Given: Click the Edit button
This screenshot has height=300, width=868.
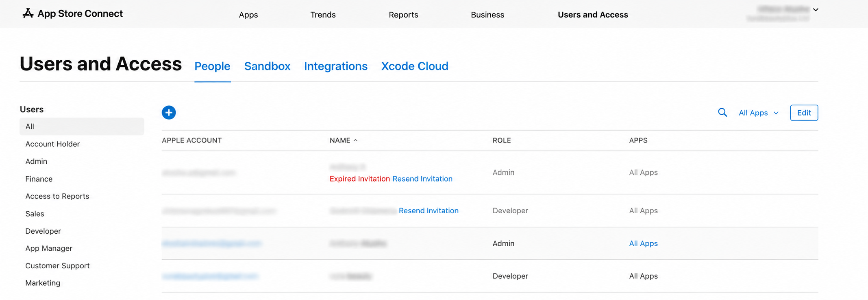Looking at the screenshot, I should [804, 113].
